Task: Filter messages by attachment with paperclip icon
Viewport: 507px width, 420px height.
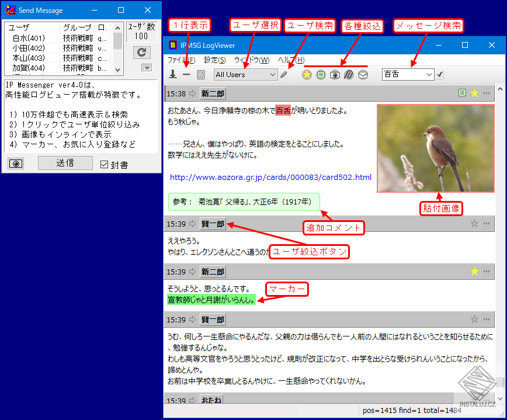Action: (x=348, y=75)
